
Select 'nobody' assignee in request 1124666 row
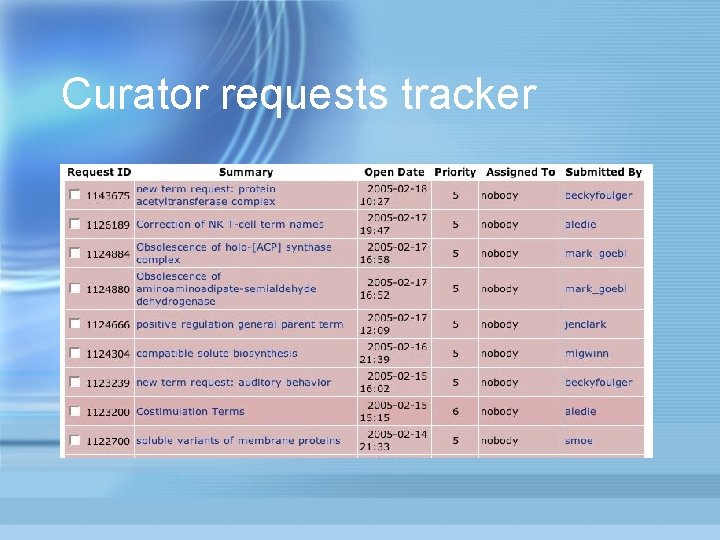tap(500, 324)
